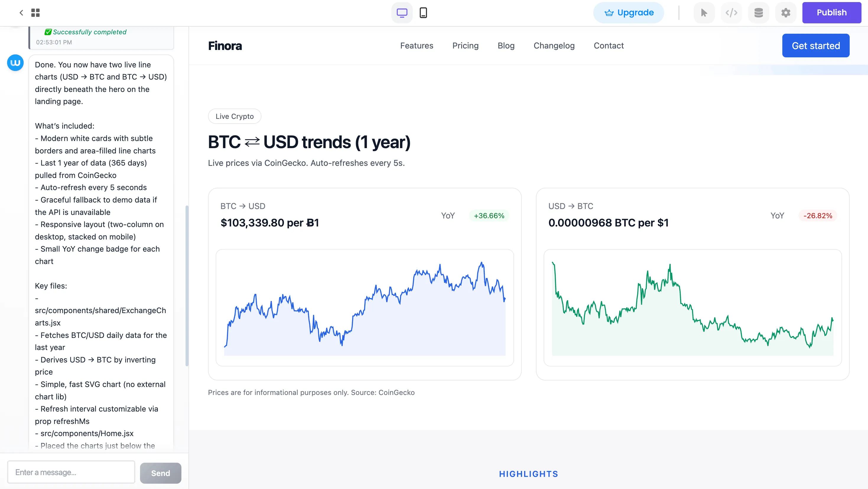
Task: Select the pointer/cursor tool
Action: (704, 12)
